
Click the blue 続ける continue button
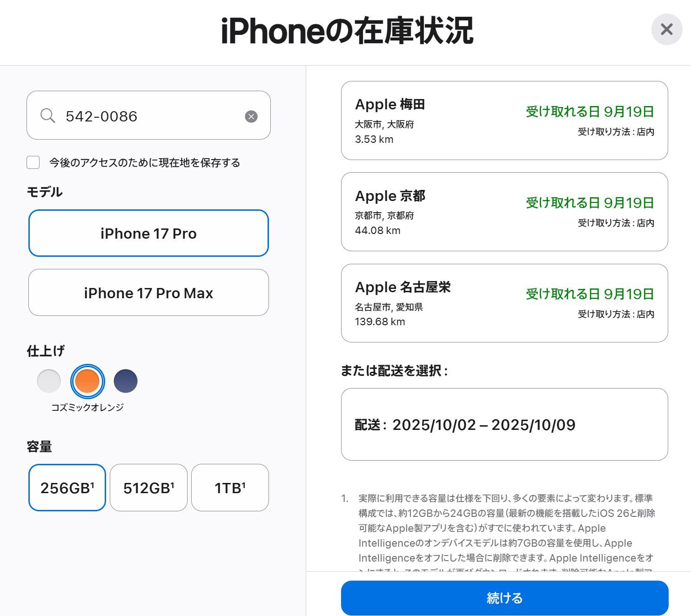pos(504,598)
